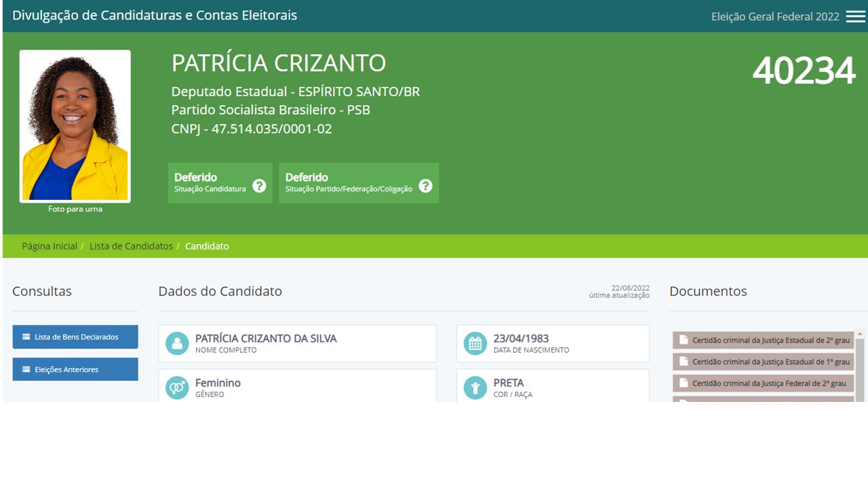Image resolution: width=868 pixels, height=488 pixels.
Task: Click help icon for Situação Candidatura
Action: pyautogui.click(x=259, y=186)
